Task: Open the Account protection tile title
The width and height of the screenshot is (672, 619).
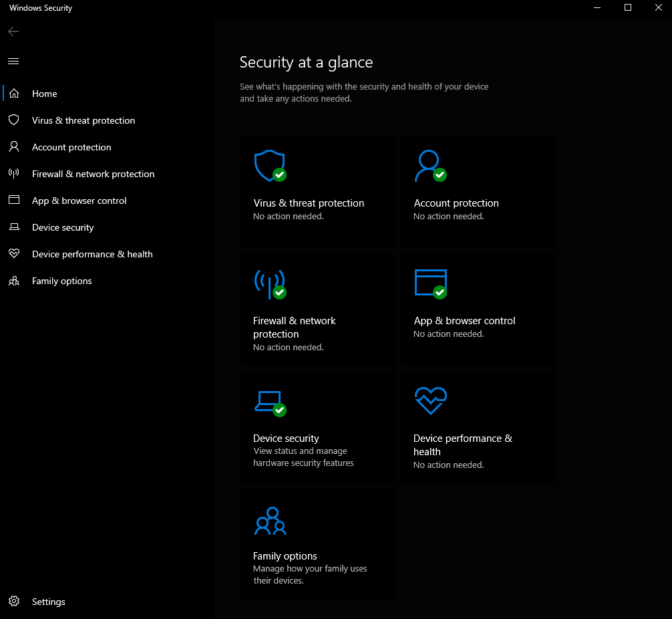Action: click(456, 203)
